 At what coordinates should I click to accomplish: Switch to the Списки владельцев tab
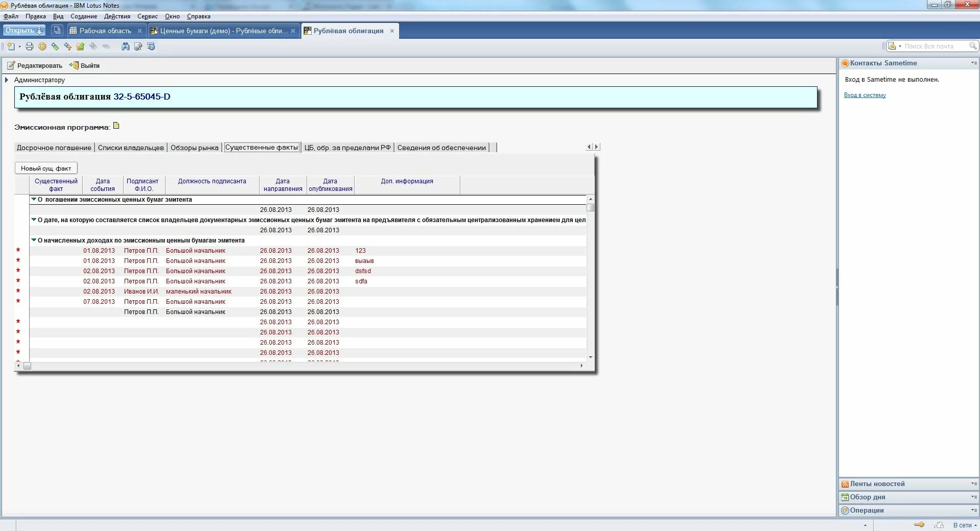point(131,148)
